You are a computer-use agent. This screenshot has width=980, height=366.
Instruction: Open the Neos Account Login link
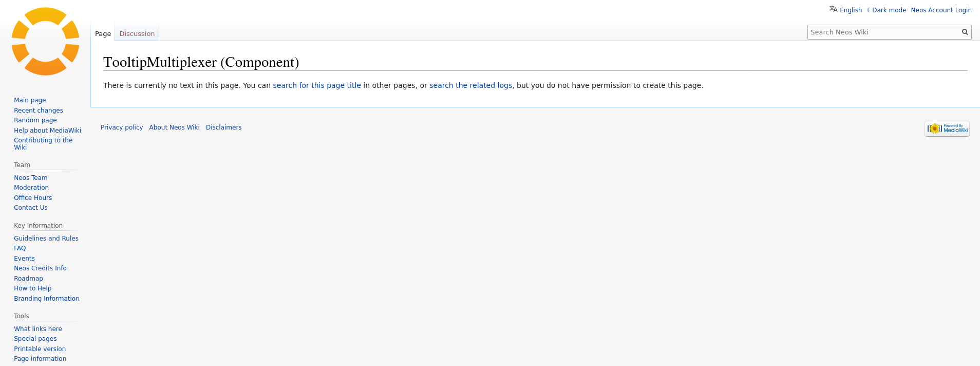pyautogui.click(x=940, y=10)
